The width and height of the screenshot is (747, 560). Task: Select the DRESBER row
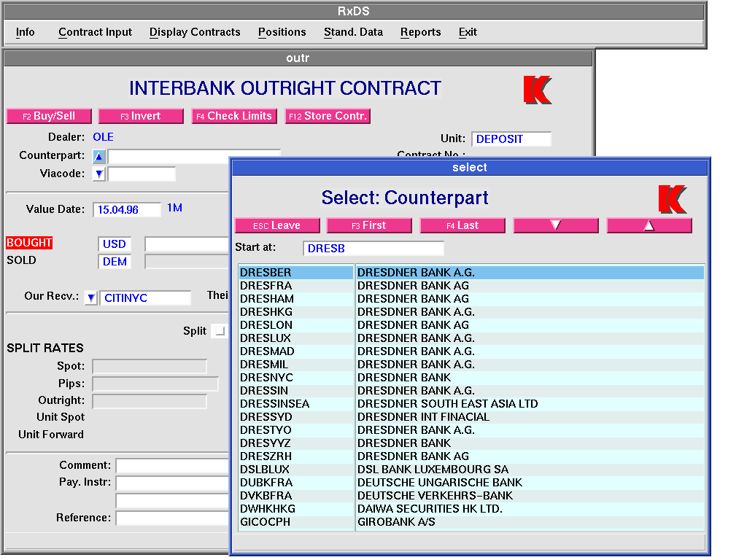tap(471, 273)
